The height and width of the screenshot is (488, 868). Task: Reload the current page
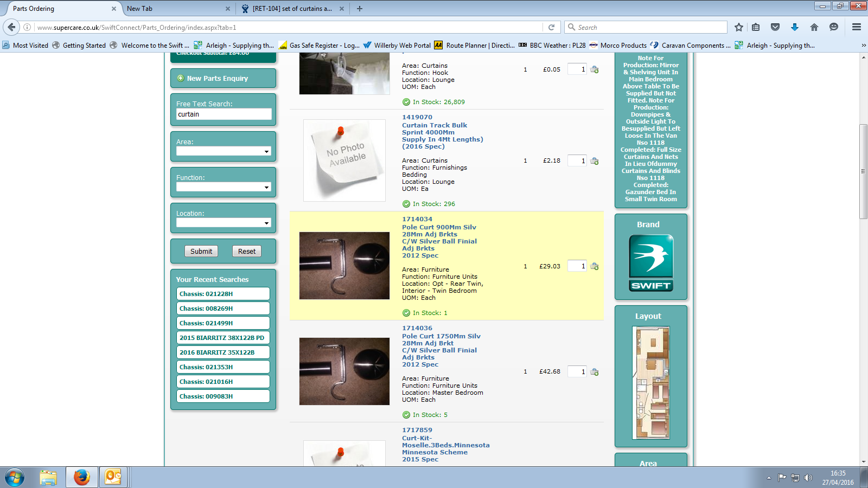551,27
